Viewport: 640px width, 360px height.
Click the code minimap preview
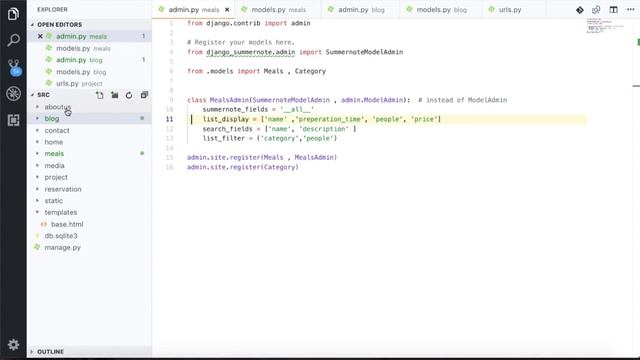coord(605,25)
